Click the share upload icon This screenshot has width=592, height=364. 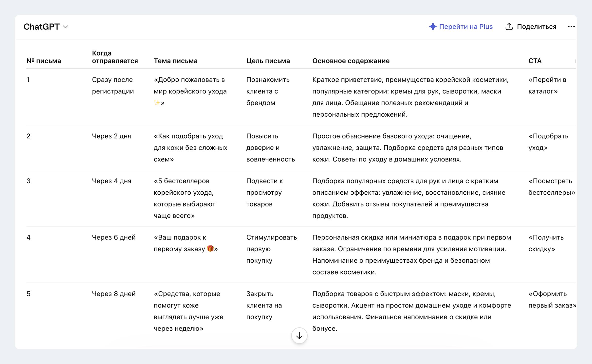pyautogui.click(x=509, y=26)
